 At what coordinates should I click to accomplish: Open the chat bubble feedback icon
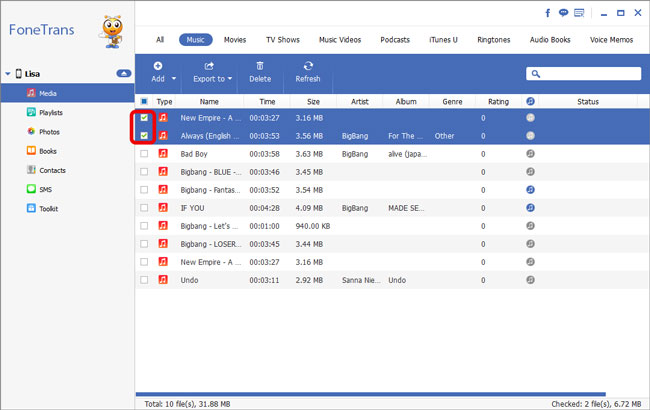pos(563,13)
